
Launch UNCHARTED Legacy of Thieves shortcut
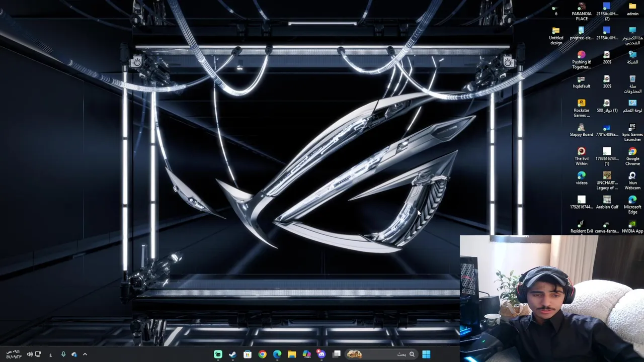click(x=607, y=180)
